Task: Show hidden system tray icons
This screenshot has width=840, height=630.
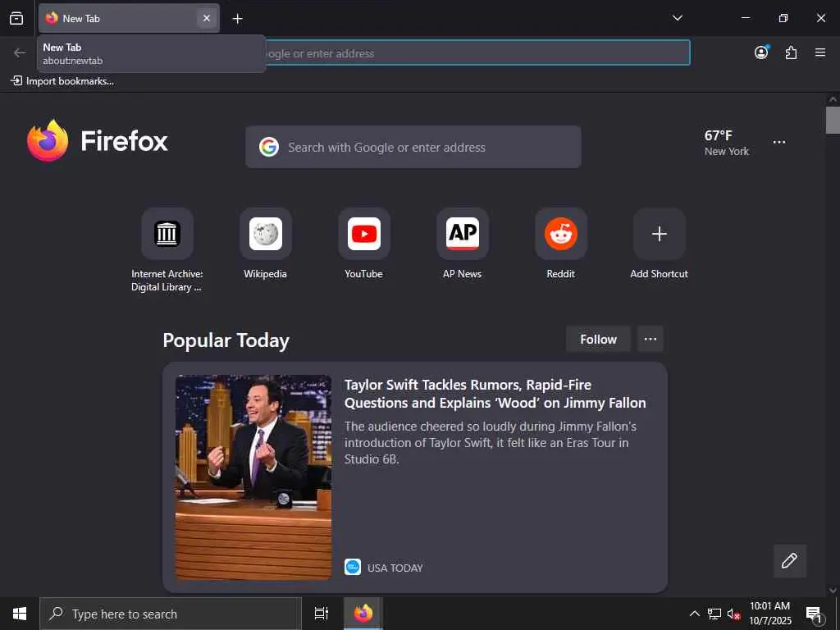Action: (694, 614)
